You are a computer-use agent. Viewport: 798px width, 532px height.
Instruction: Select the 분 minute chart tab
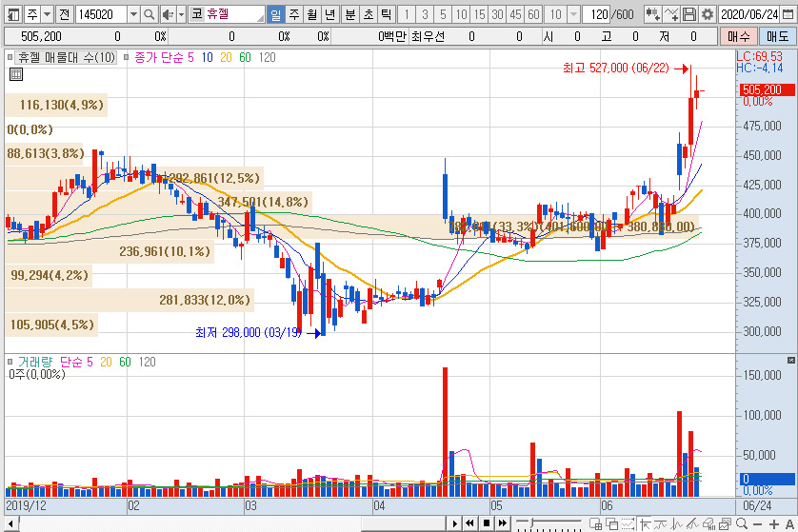point(350,14)
